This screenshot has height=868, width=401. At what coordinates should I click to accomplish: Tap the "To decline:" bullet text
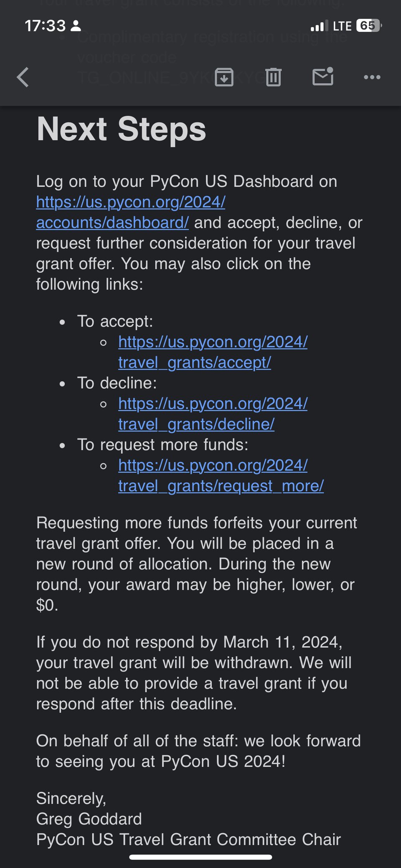tap(117, 383)
